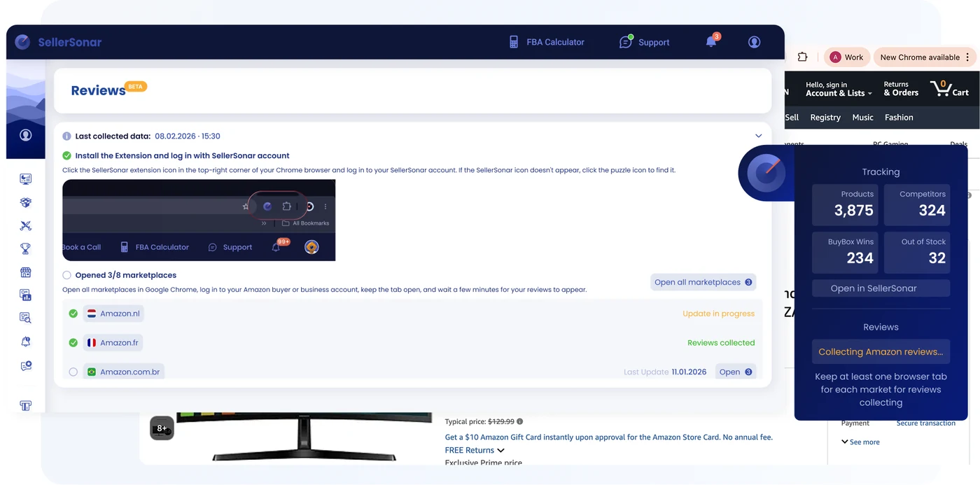Viewport: 980px width, 485px height.
Task: Click info icon next to Typical price
Action: point(519,421)
